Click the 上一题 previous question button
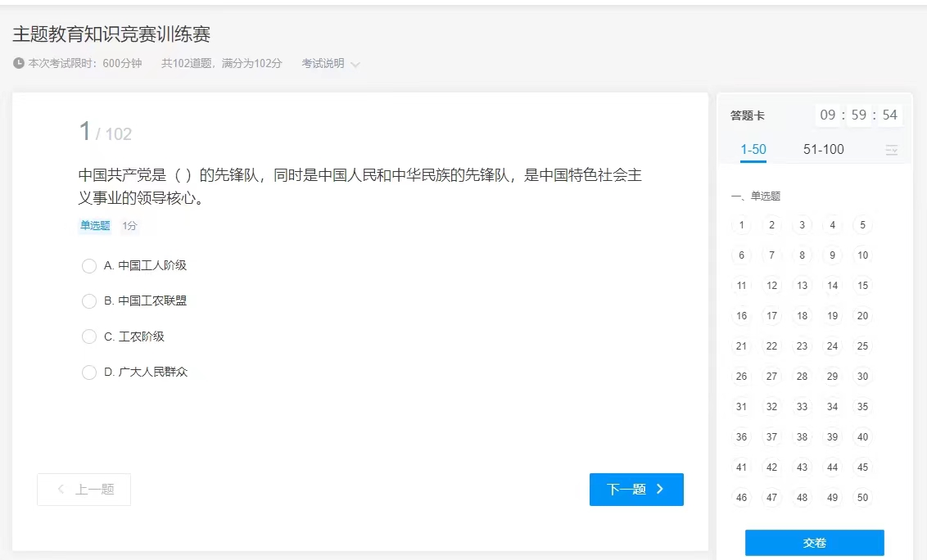Viewport: 927px width, 560px height. coord(84,489)
